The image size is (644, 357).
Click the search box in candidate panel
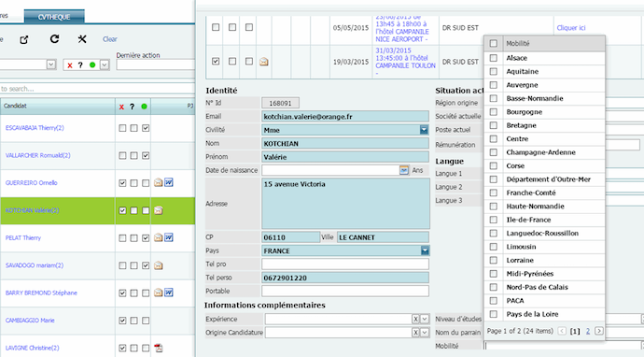click(97, 89)
